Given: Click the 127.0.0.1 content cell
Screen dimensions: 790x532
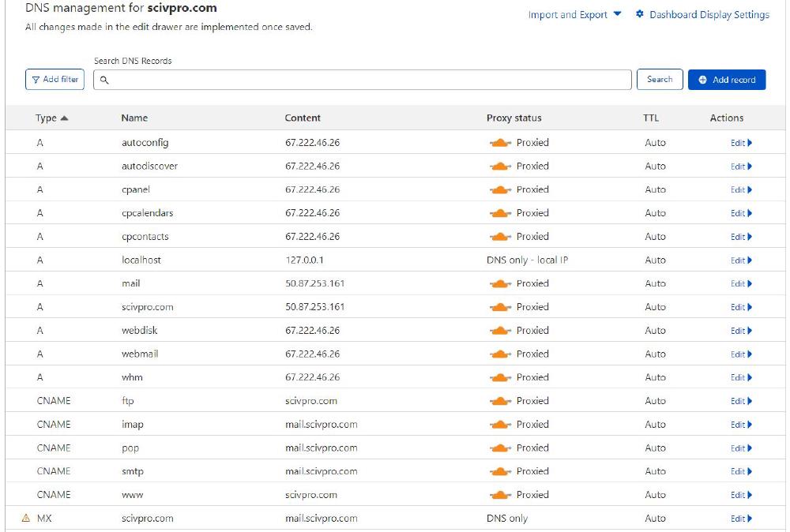Looking at the screenshot, I should [304, 260].
